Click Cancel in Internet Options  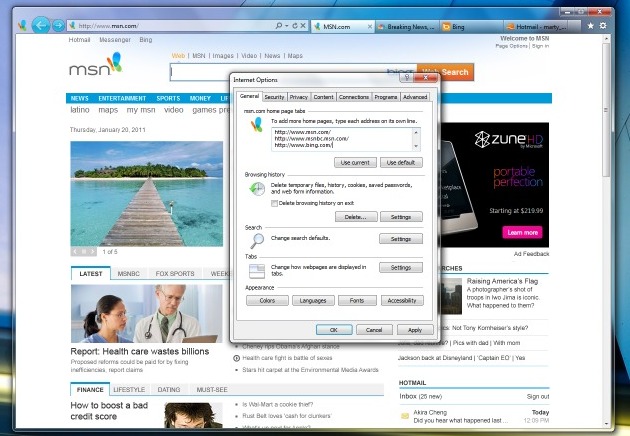[x=374, y=330]
